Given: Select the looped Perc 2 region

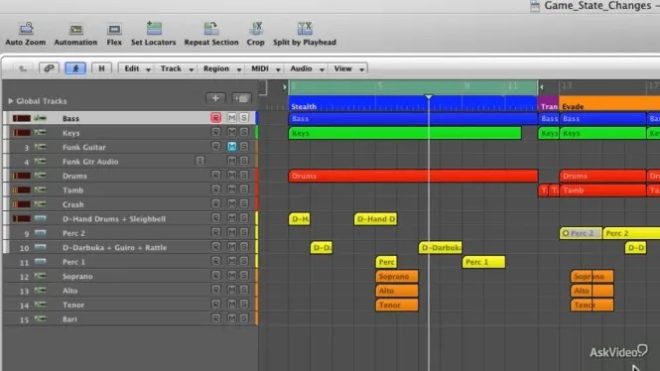Looking at the screenshot, I should [x=581, y=233].
